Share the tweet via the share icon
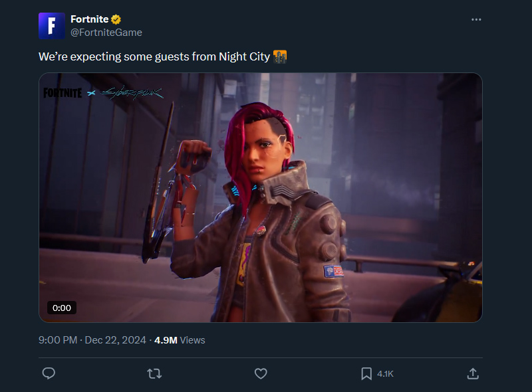 pos(473,374)
